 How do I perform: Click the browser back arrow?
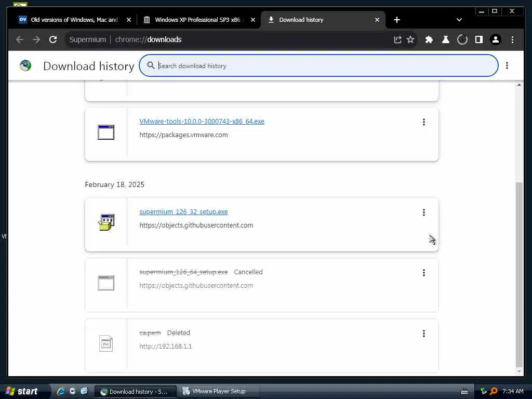coord(20,39)
